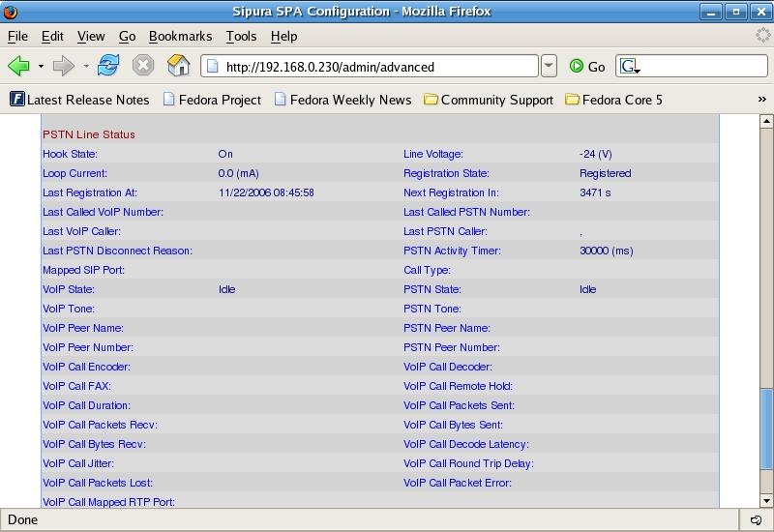This screenshot has width=774, height=532.
Task: Open the Community Support bookmark folder
Action: (489, 100)
